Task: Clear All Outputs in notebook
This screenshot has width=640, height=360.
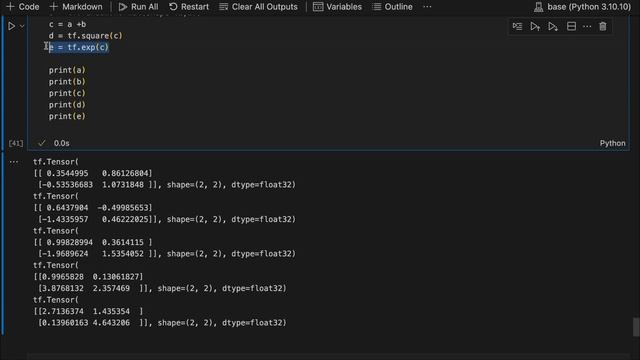Action: [x=258, y=7]
